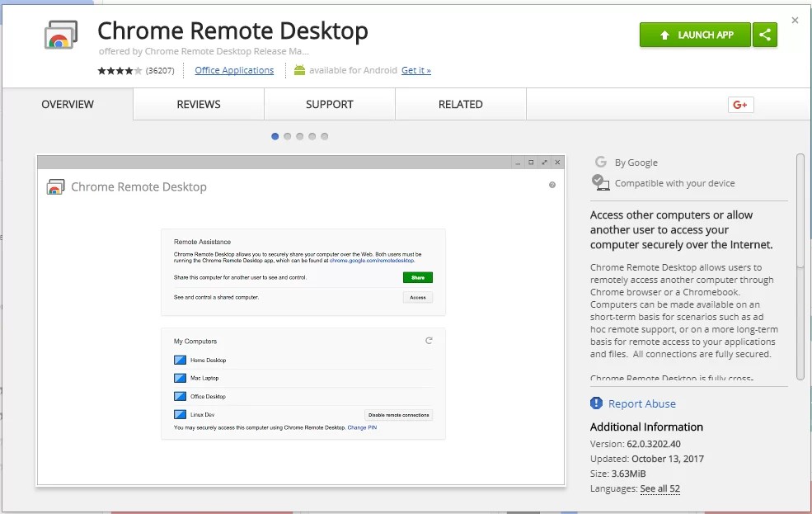Screen dimensions: 812x514
Task: Click the Home Desktop computer icon
Action: tap(180, 360)
